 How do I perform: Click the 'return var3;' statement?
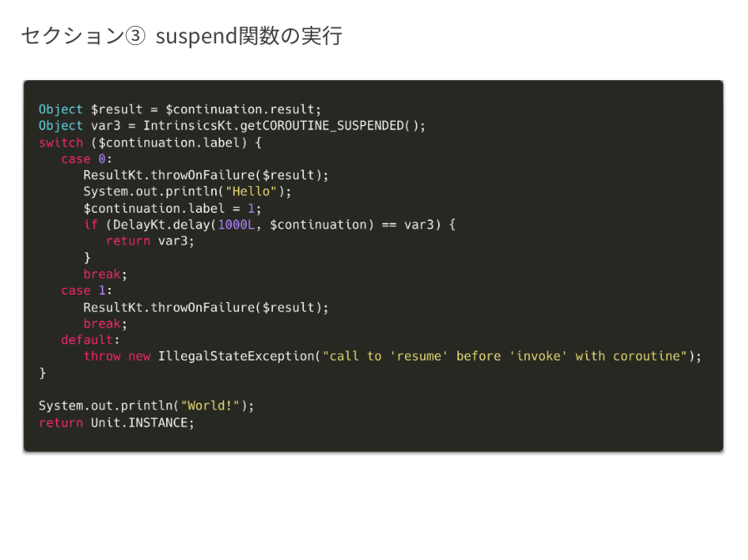149,241
